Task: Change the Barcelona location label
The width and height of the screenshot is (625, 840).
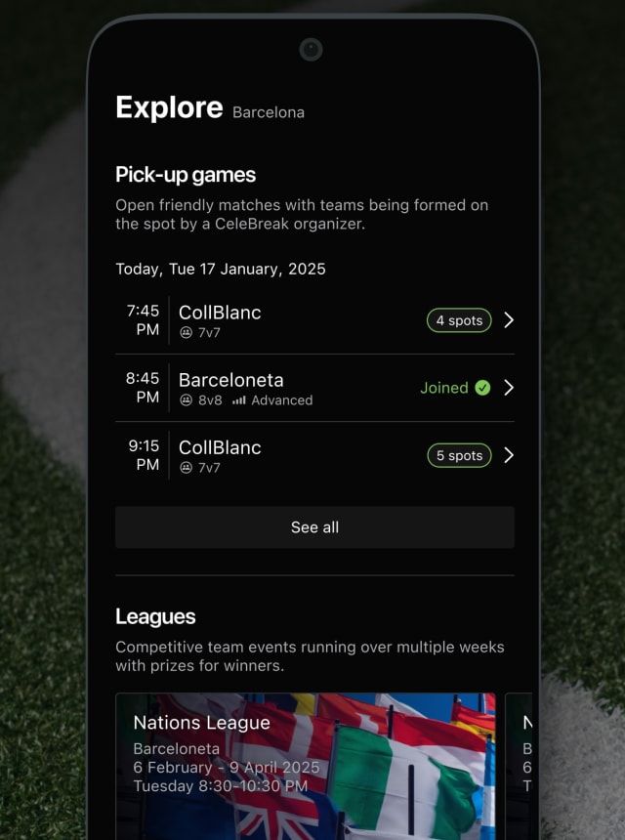Action: (269, 112)
